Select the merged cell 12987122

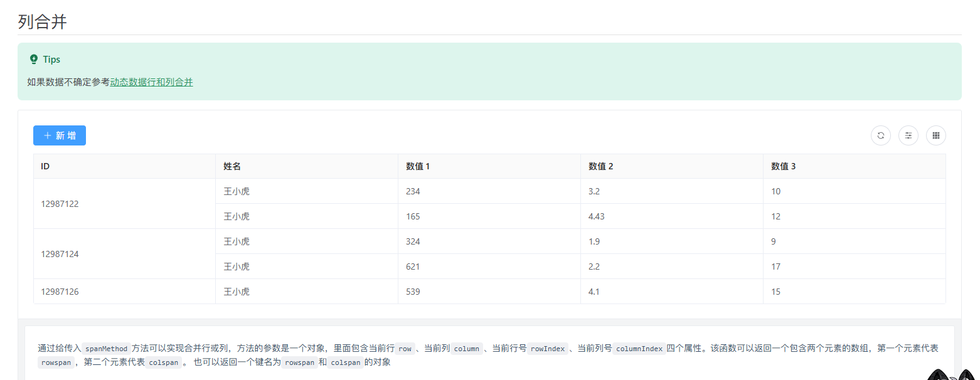click(x=60, y=204)
